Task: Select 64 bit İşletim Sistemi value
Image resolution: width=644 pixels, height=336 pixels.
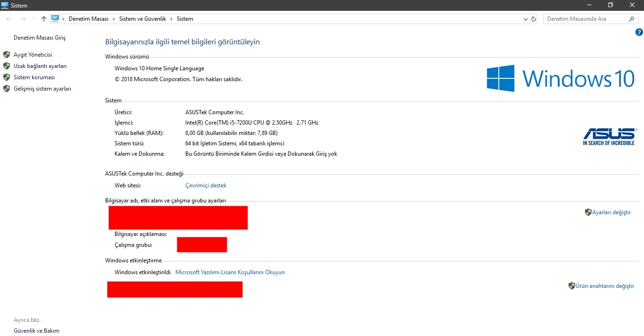Action: 235,143
